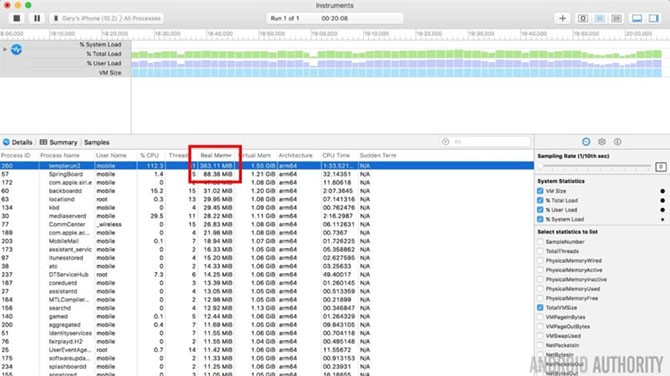The height and width of the screenshot is (376, 670).
Task: Switch to the Samples view
Action: pos(97,142)
